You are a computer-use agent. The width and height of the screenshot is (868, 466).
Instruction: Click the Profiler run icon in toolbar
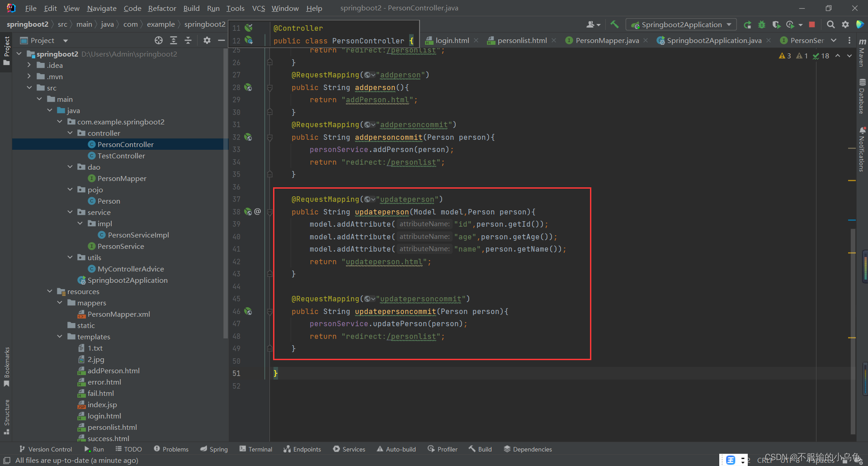790,24
